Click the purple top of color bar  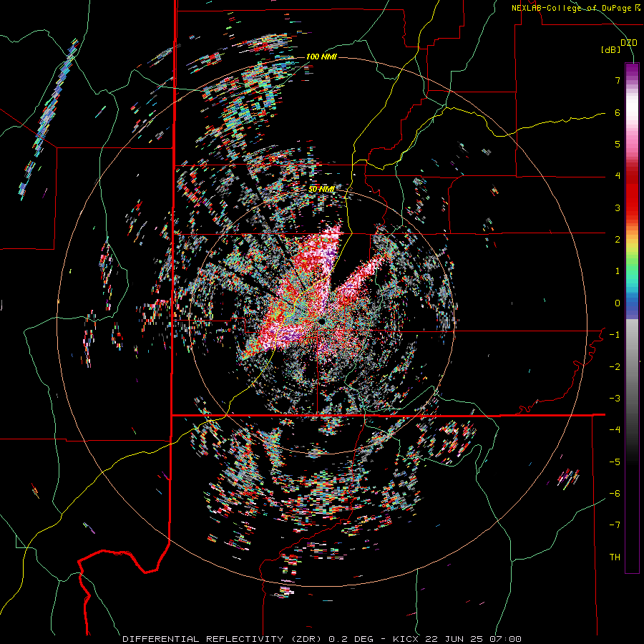click(x=632, y=70)
